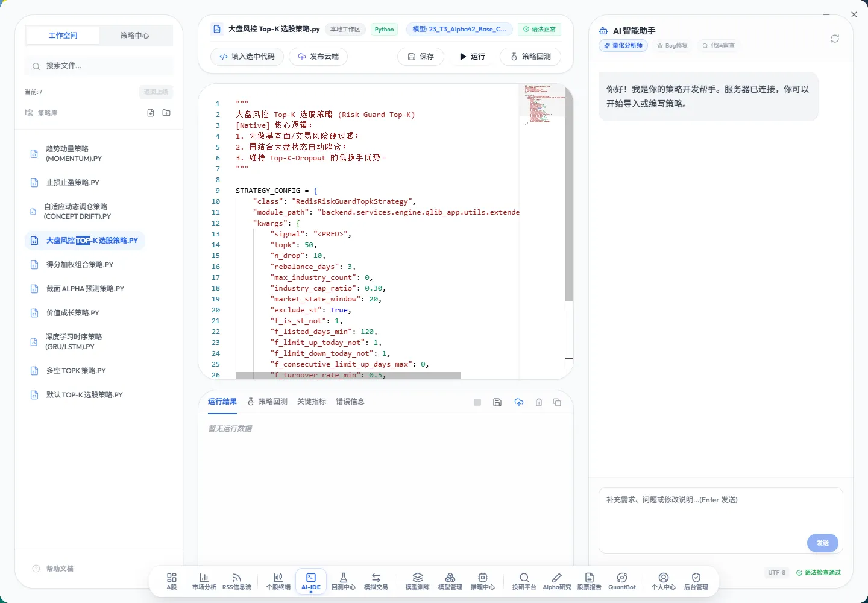Focus the 搜索文件 search field
Screen dimensions: 868x603
pyautogui.click(x=99, y=66)
